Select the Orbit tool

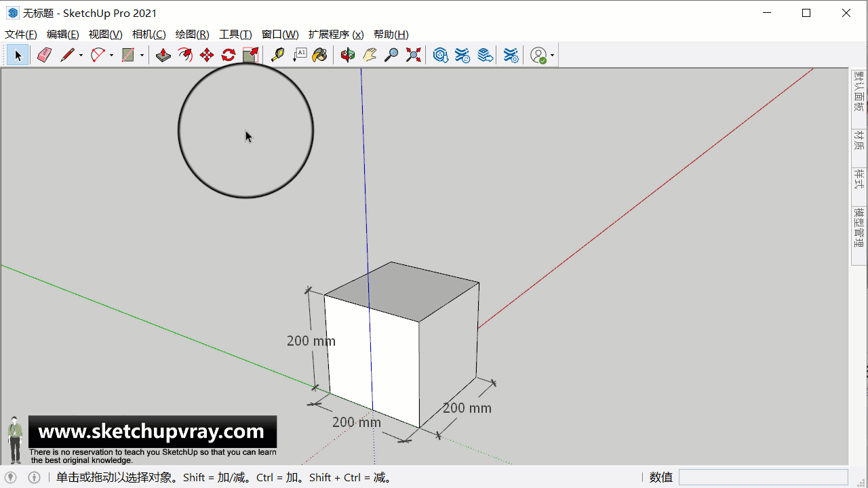[x=348, y=56]
